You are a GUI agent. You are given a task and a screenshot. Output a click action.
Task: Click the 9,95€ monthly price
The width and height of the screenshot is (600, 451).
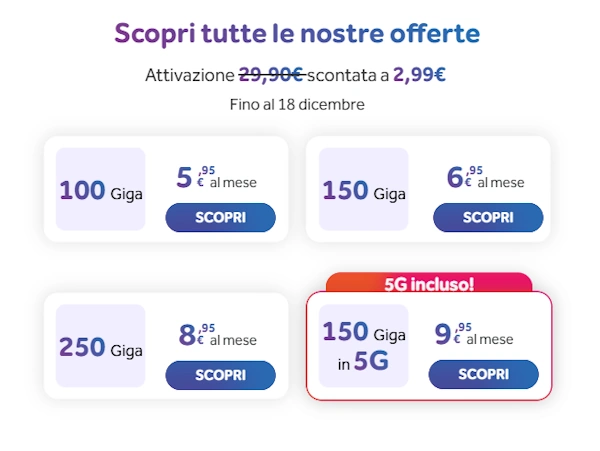tap(473, 335)
